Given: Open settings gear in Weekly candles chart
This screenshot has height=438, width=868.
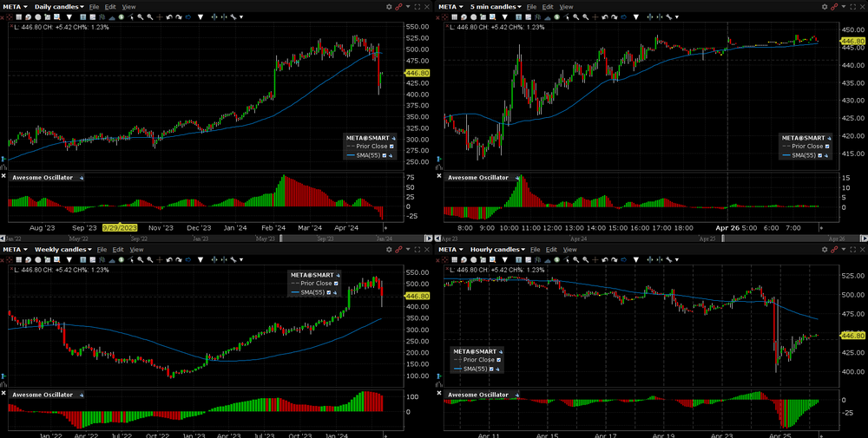Looking at the screenshot, I should (389, 250).
